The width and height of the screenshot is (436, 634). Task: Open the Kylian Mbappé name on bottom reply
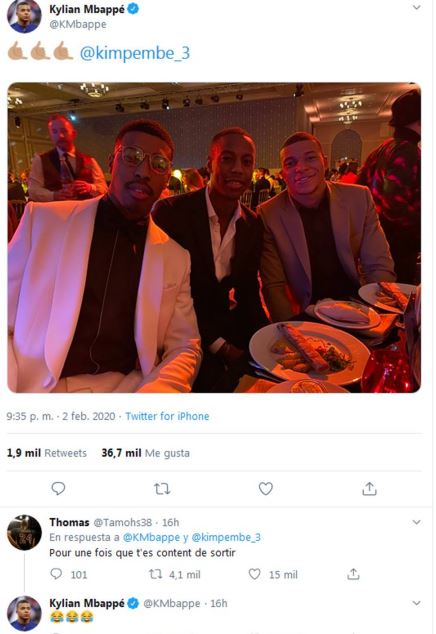point(87,603)
